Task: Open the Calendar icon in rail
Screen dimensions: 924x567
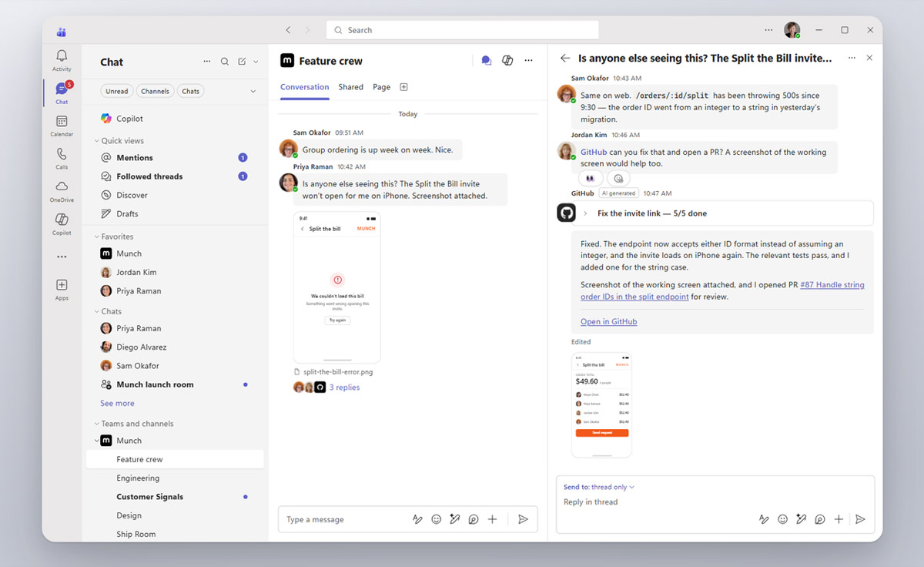Action: tap(62, 122)
